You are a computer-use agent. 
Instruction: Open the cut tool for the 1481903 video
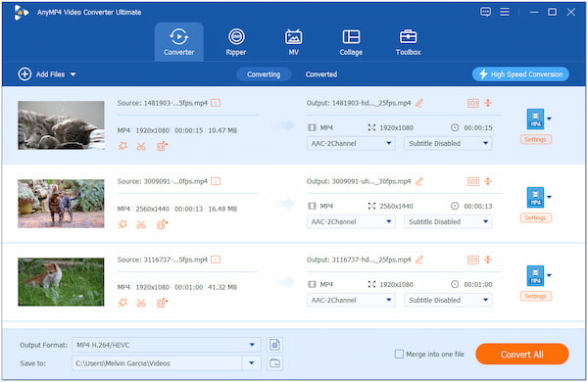(x=141, y=146)
